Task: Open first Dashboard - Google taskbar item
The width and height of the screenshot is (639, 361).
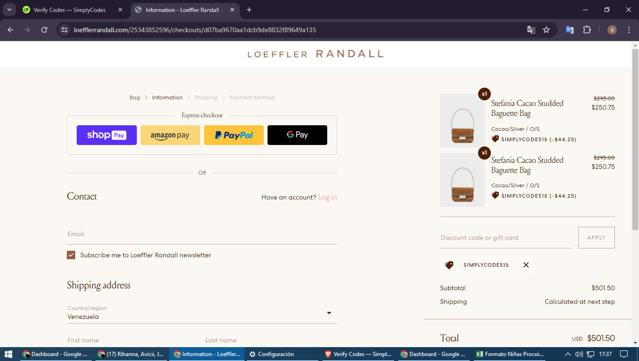Action: pos(55,354)
